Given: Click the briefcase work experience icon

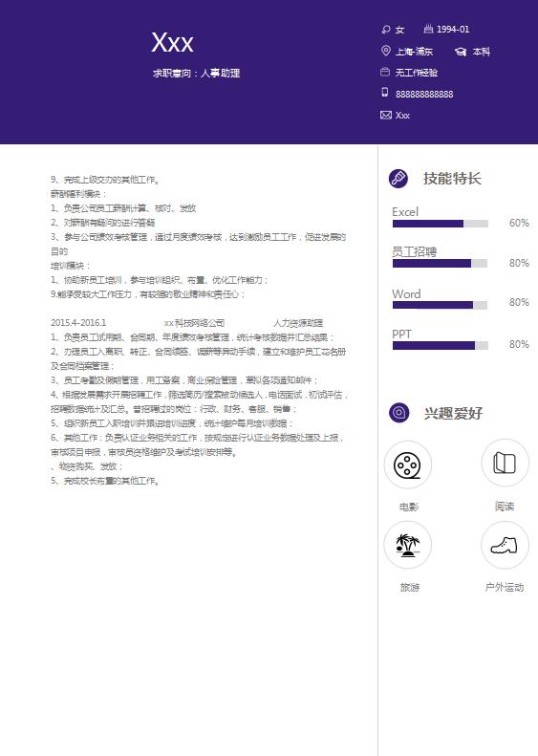Looking at the screenshot, I should (x=385, y=73).
